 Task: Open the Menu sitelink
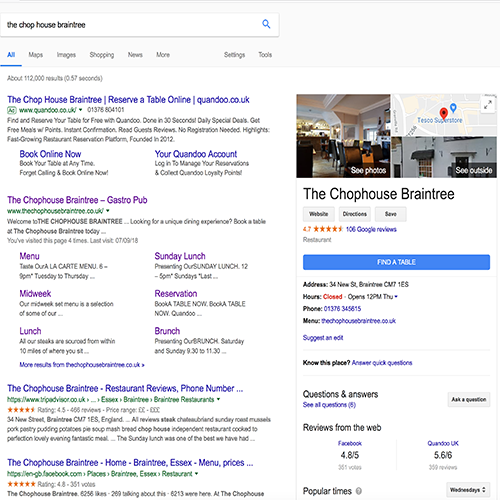click(29, 256)
